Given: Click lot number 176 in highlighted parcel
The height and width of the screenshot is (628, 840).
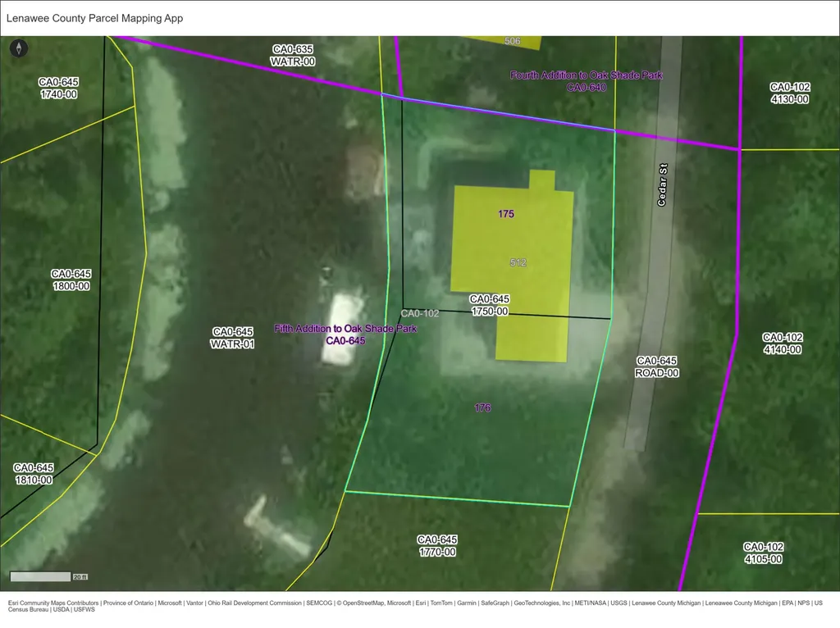Looking at the screenshot, I should tap(482, 407).
